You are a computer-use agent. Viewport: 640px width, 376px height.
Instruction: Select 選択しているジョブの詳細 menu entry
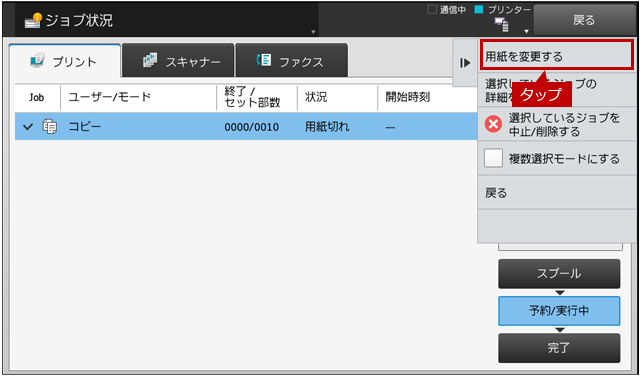pos(557,90)
